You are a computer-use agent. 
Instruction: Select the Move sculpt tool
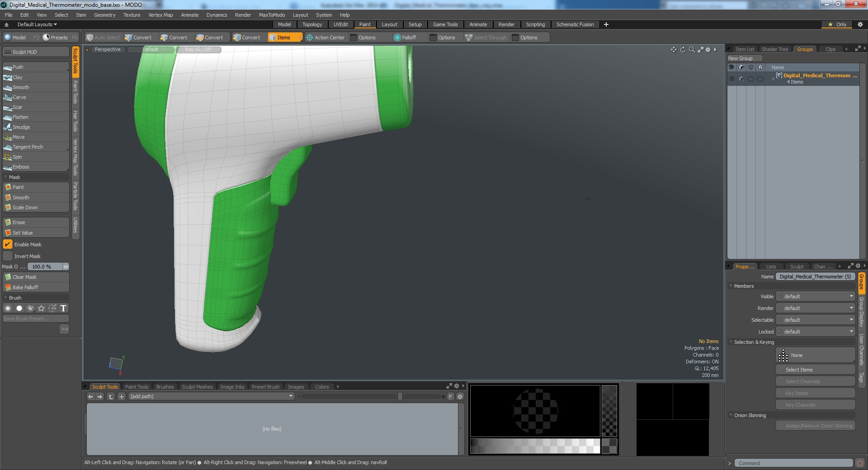coord(36,137)
